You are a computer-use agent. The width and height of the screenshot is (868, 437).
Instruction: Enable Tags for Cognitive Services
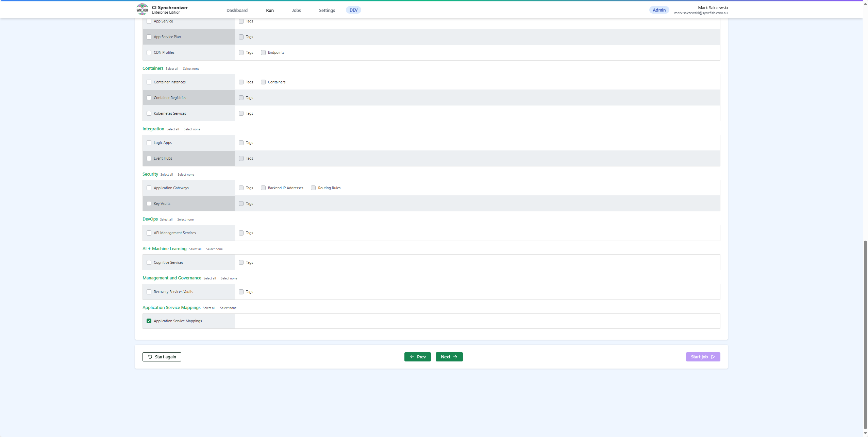[241, 263]
